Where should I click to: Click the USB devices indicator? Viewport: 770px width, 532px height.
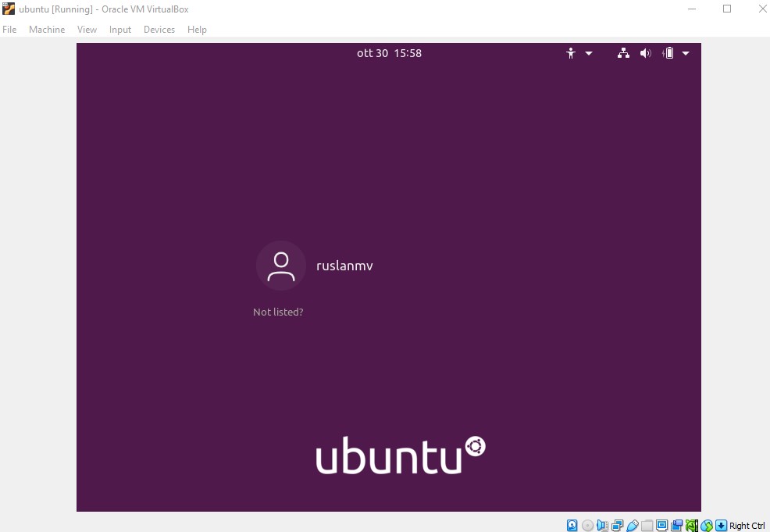[x=632, y=526]
